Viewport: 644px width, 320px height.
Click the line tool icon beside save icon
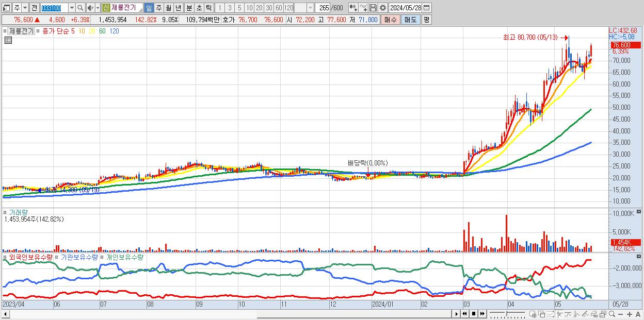pyautogui.click(x=363, y=8)
